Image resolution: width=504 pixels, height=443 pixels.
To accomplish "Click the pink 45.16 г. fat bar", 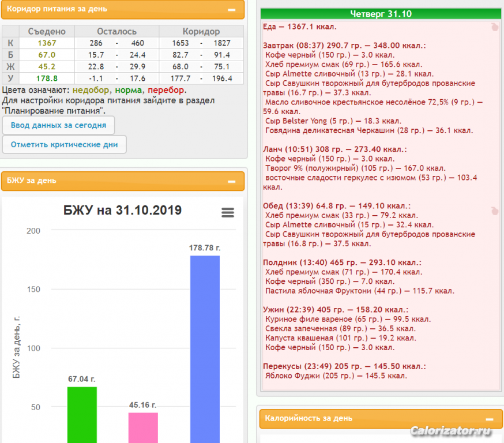I will 143,427.
